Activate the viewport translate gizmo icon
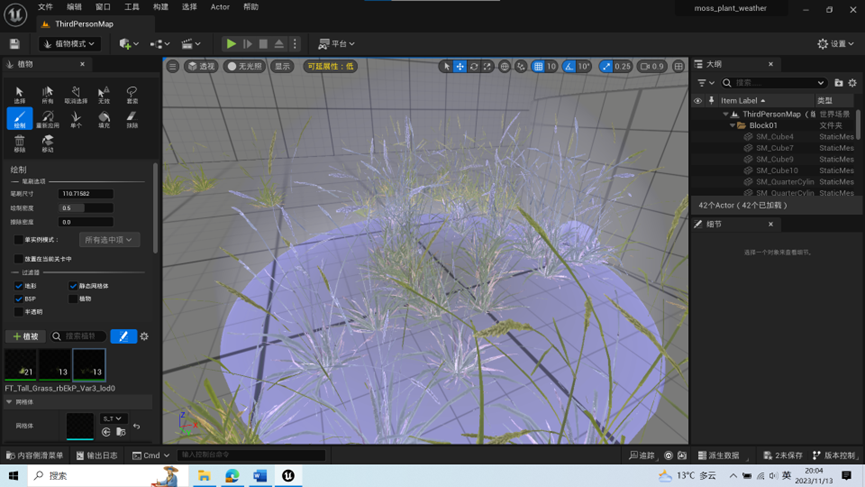865x487 pixels. pyautogui.click(x=460, y=66)
